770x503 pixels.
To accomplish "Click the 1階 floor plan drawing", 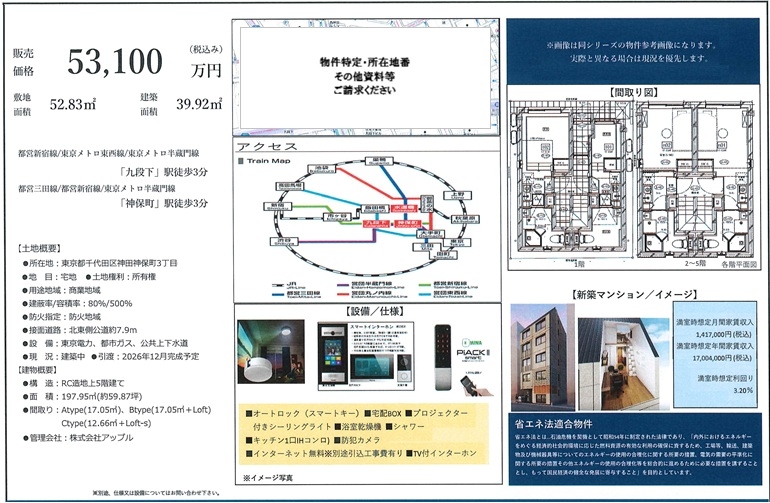I will point(570,180).
